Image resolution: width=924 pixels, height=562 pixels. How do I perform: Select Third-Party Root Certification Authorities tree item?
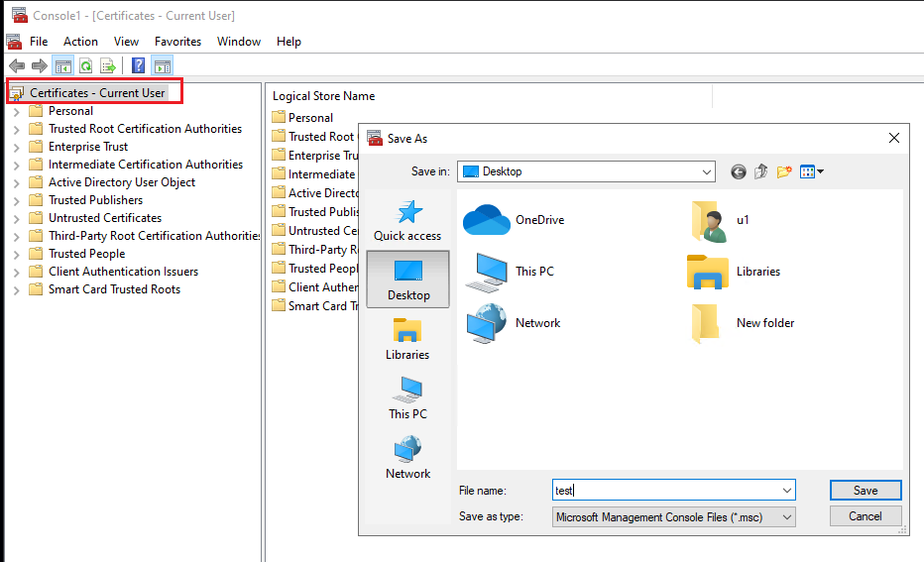tap(155, 236)
